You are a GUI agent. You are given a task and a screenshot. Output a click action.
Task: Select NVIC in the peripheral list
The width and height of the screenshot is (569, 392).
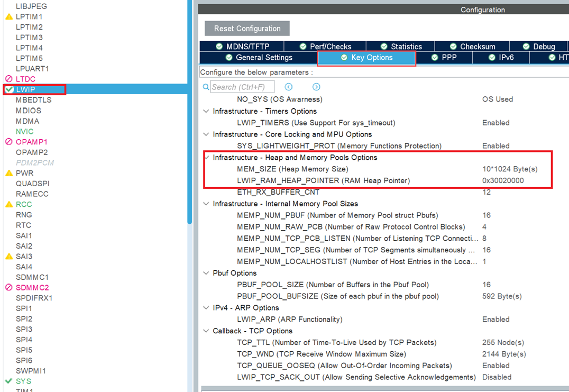(x=24, y=131)
